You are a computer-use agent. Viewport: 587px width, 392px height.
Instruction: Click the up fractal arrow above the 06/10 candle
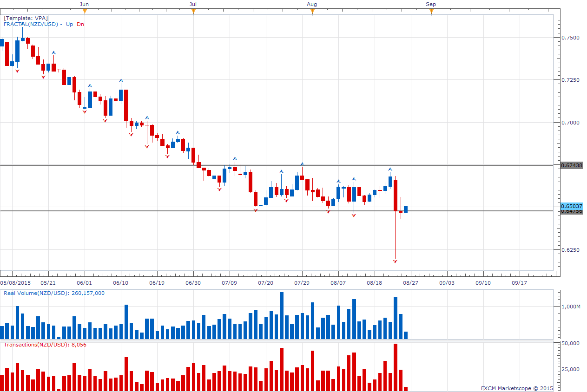click(121, 80)
